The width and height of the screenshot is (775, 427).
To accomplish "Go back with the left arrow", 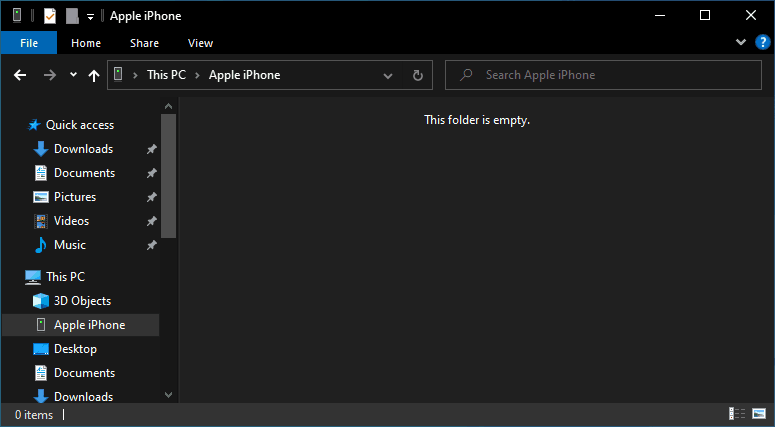I will tap(20, 75).
